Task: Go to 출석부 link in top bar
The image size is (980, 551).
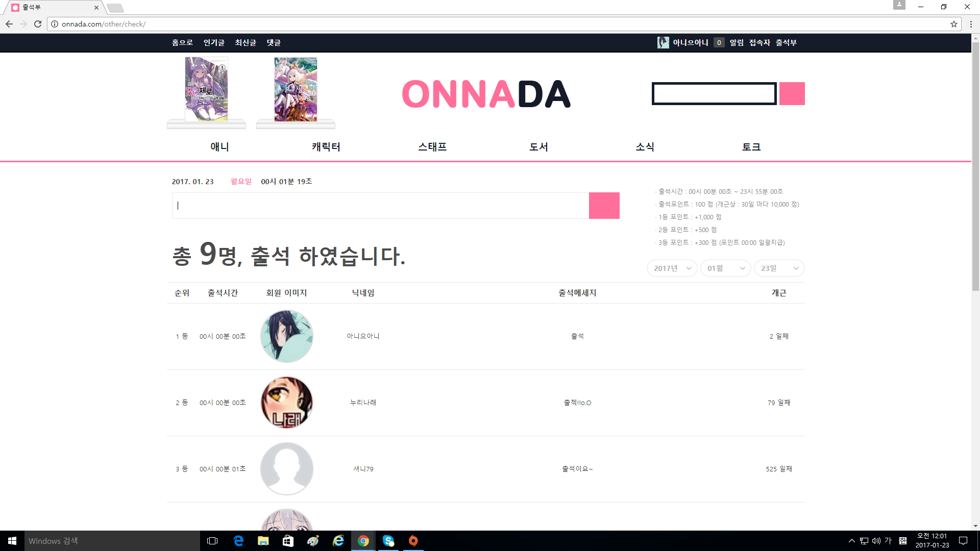Action: coord(786,43)
